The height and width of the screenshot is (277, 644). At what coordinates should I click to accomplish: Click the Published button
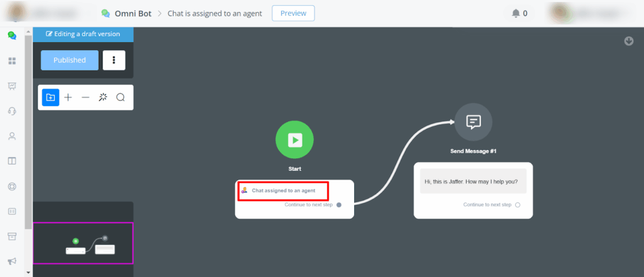pos(69,60)
